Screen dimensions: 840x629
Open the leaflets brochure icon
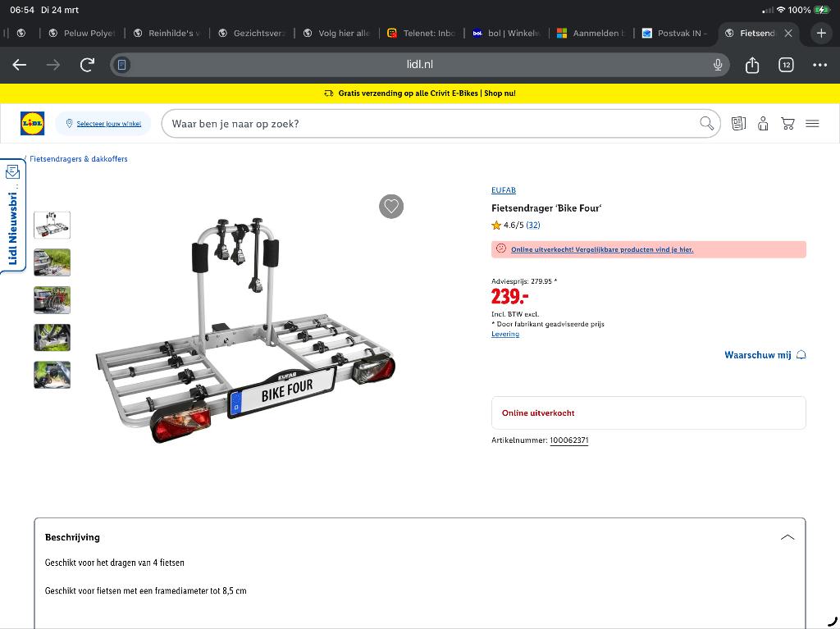click(x=738, y=124)
